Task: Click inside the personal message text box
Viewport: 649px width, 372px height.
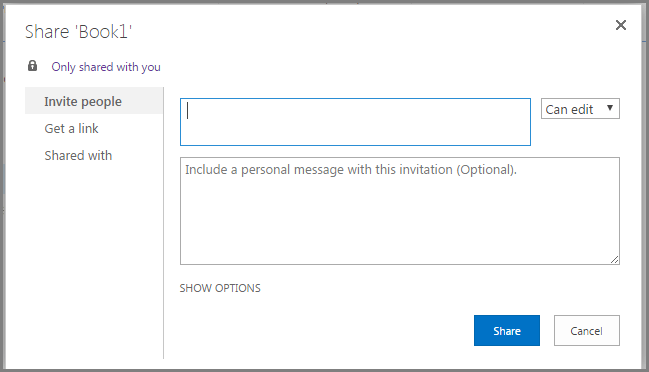Action: click(399, 211)
